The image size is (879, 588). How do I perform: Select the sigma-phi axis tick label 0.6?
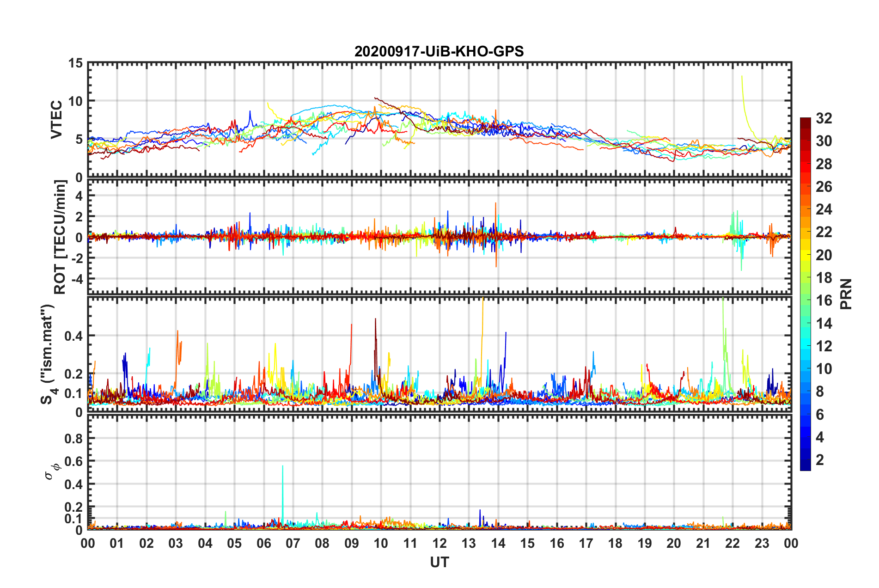(x=74, y=461)
